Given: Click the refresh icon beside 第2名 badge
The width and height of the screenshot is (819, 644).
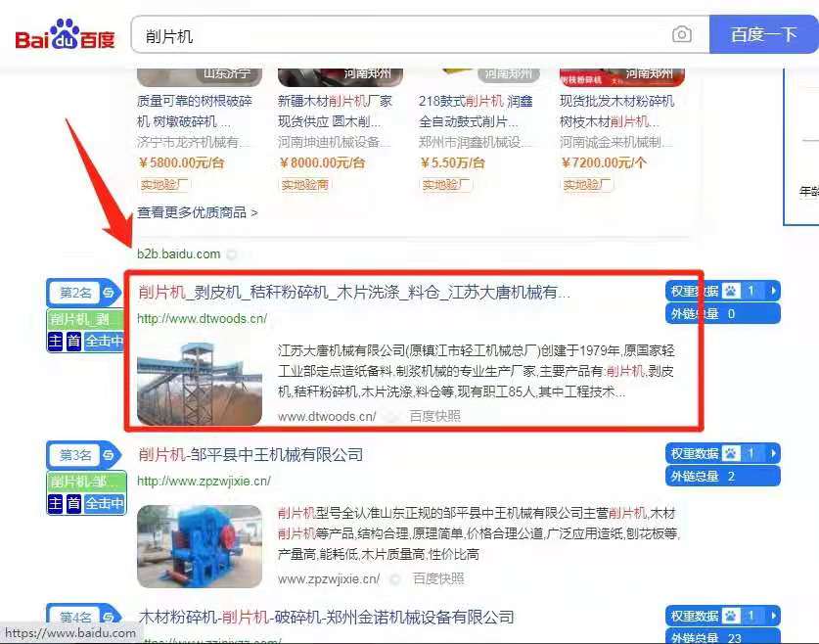Looking at the screenshot, I should tap(110, 293).
